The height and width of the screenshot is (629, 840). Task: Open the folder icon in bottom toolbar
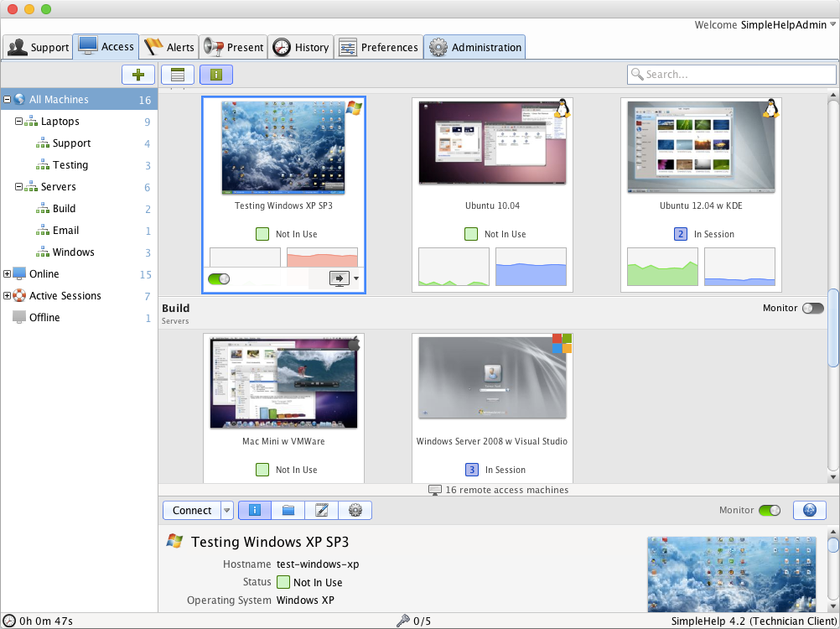tap(288, 510)
